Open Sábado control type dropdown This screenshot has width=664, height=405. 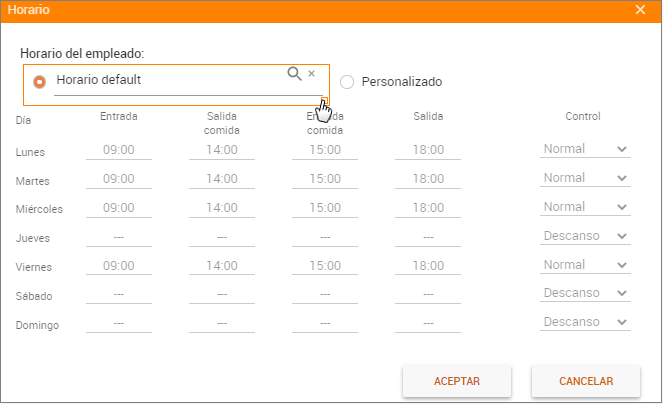[x=585, y=294]
